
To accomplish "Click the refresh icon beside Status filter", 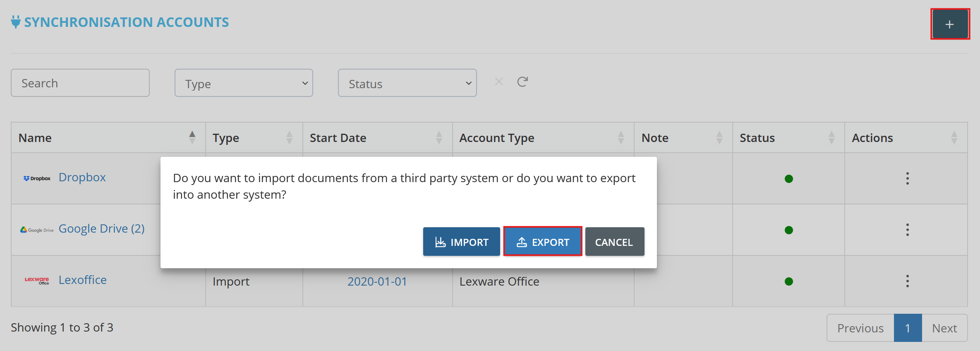I will 522,82.
